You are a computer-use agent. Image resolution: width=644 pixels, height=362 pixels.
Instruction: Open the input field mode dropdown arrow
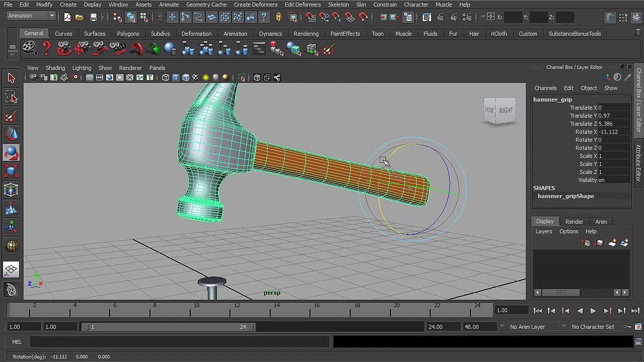point(484,17)
